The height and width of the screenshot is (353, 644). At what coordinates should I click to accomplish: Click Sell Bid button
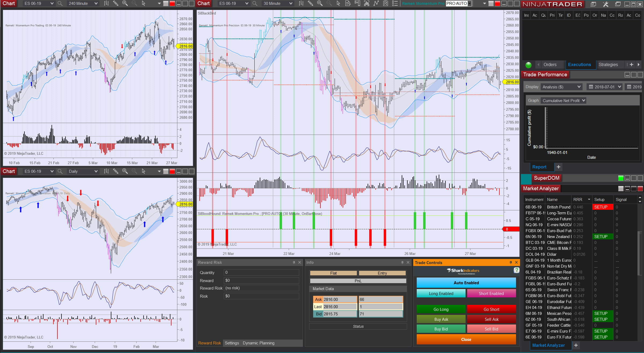click(491, 329)
